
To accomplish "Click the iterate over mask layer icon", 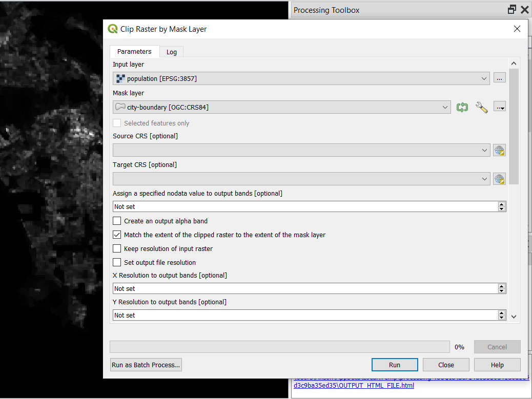I will (x=462, y=107).
